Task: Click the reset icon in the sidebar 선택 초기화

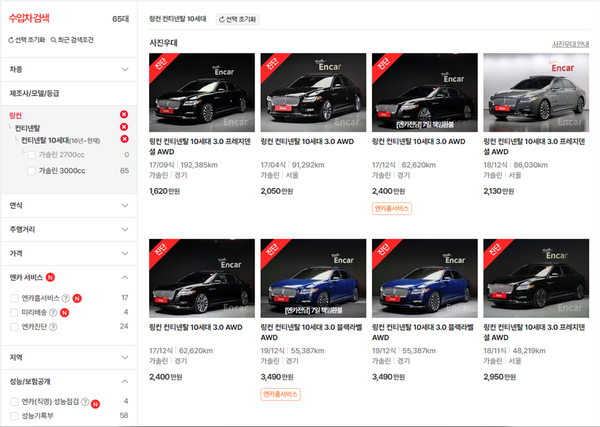Action: click(x=11, y=40)
